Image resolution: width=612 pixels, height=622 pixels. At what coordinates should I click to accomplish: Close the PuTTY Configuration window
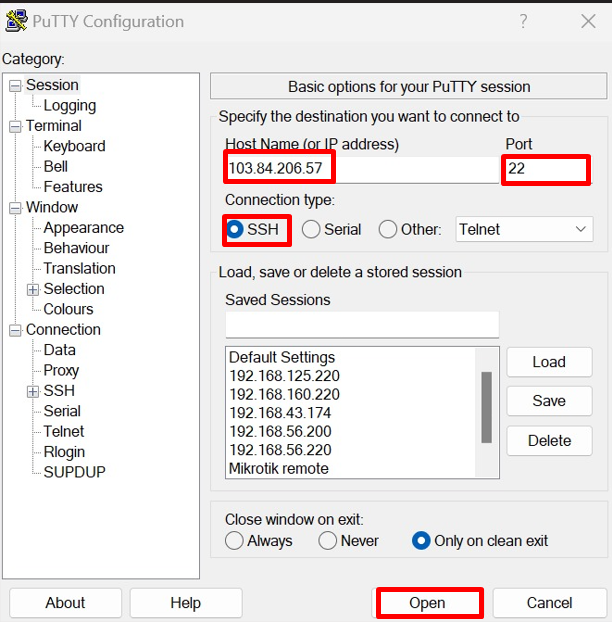click(x=588, y=21)
